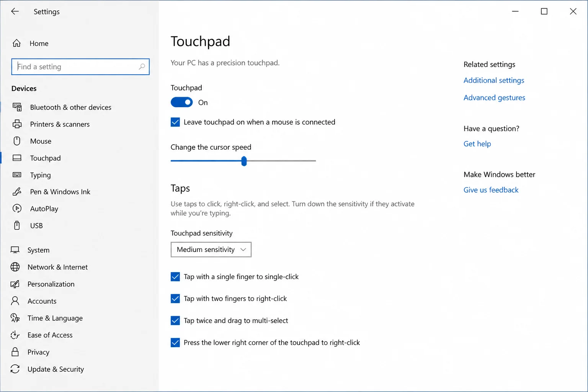
Task: Open Home settings page
Action: click(39, 43)
